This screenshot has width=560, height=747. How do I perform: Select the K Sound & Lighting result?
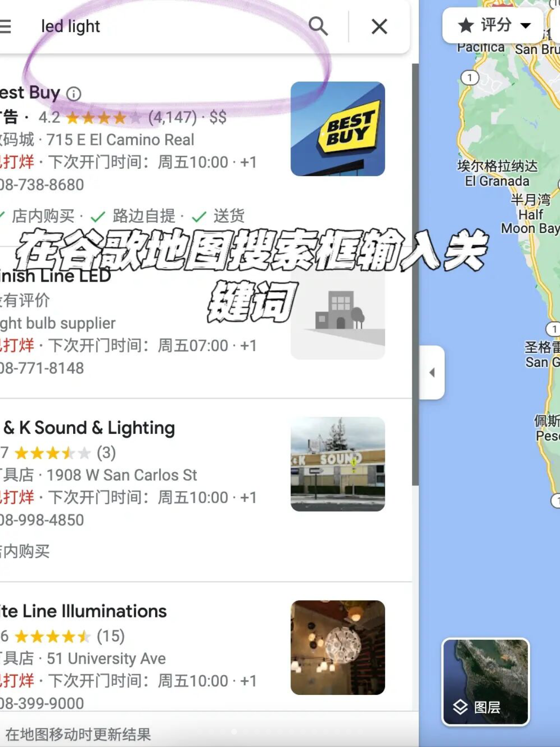(89, 428)
